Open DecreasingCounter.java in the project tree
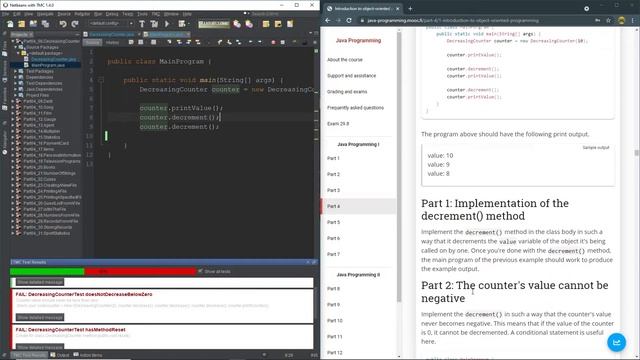The image size is (640, 360). pos(53,59)
